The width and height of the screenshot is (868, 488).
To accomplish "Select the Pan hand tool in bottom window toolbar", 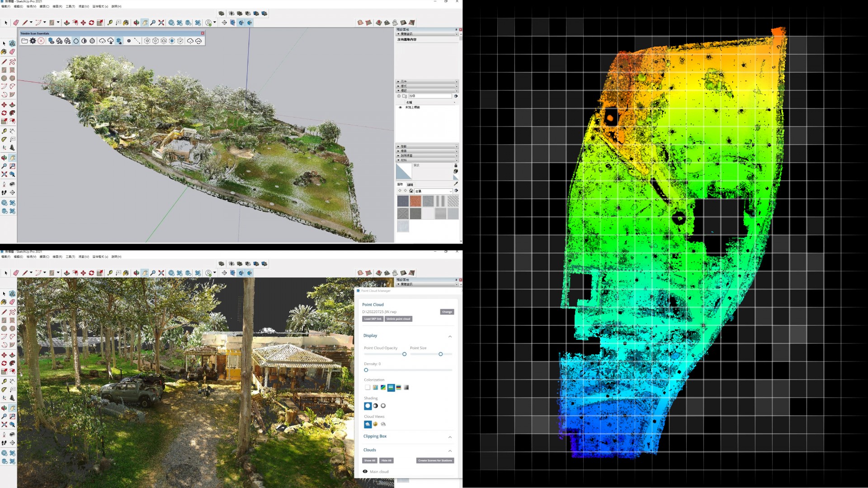I will [145, 273].
